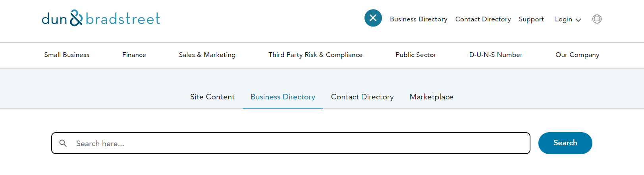The height and width of the screenshot is (175, 644).
Task: Click the magnifier icon in the search box
Action: 63,143
